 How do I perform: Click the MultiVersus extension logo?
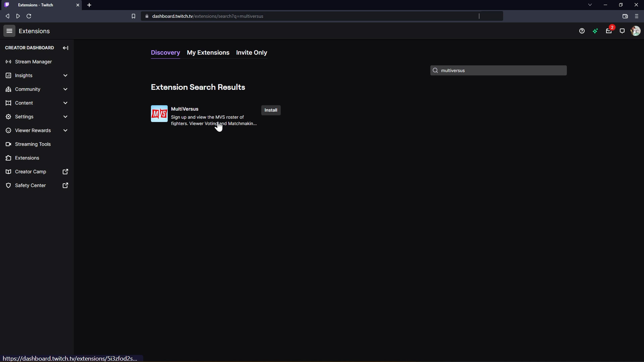[x=159, y=114]
